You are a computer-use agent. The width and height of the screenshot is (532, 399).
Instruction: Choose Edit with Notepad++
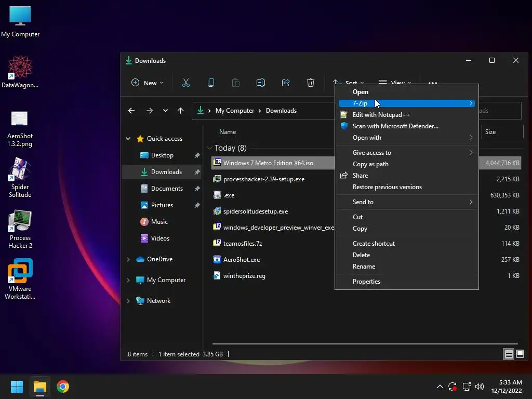pos(406,115)
